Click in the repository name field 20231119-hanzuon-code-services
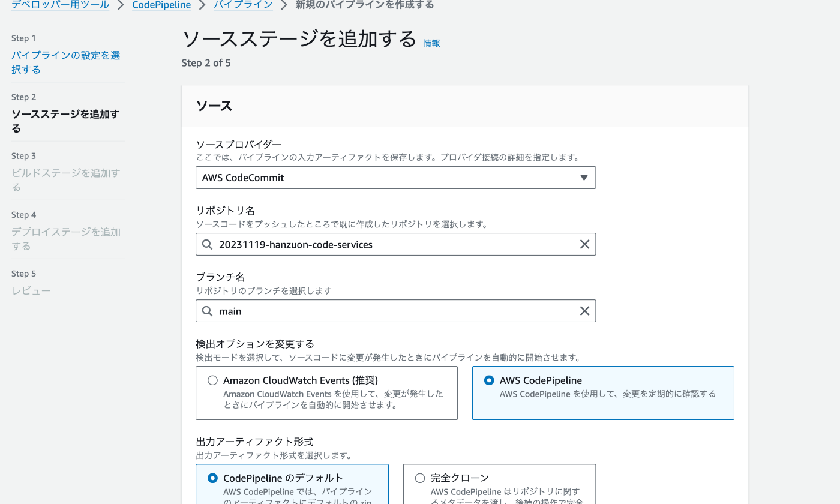The width and height of the screenshot is (840, 504). [x=395, y=244]
